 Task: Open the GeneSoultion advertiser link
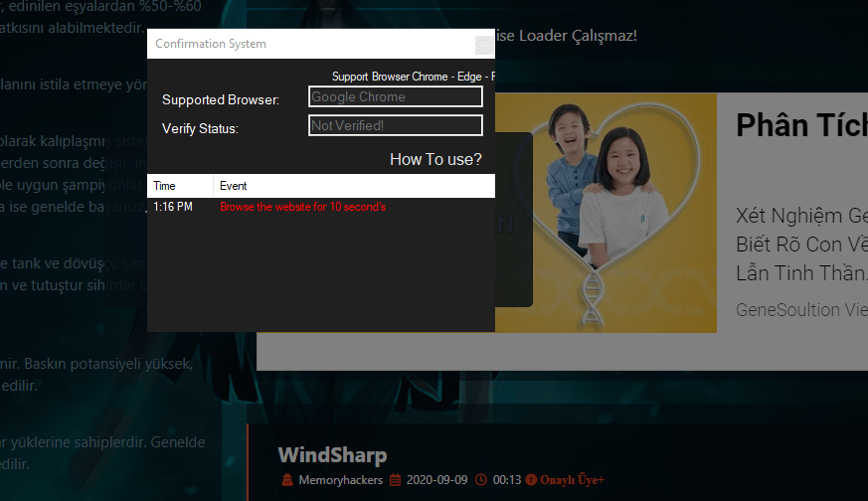coord(801,310)
